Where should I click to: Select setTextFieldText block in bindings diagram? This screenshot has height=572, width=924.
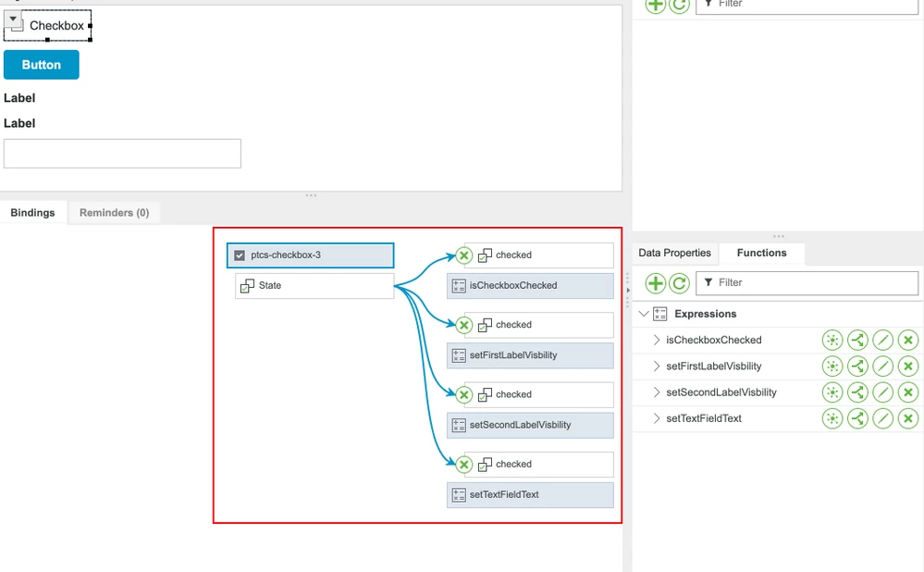click(x=530, y=495)
